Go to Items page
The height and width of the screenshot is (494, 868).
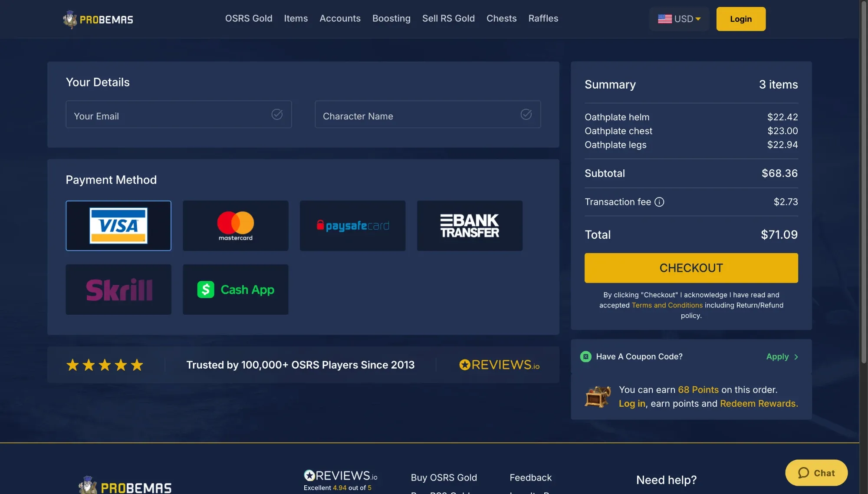(296, 19)
